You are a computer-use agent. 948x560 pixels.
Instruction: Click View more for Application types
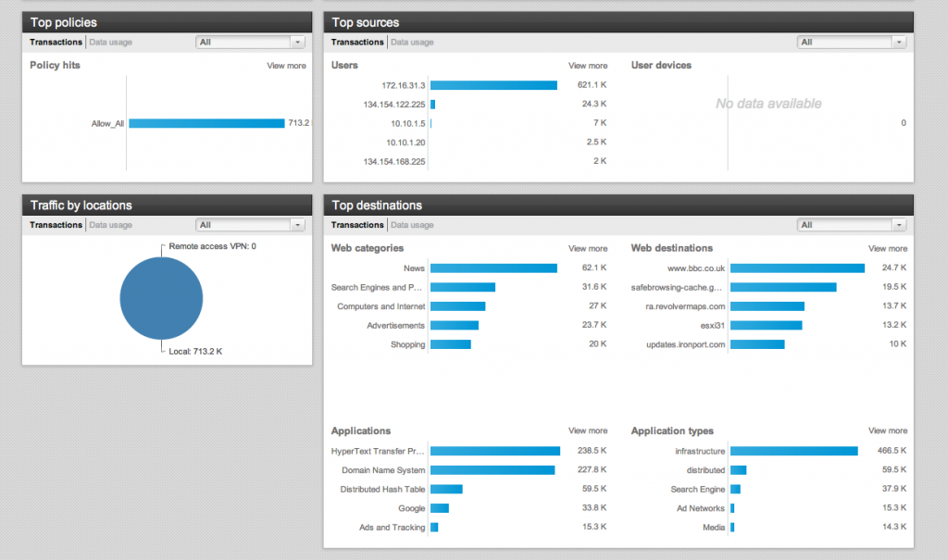tap(888, 430)
